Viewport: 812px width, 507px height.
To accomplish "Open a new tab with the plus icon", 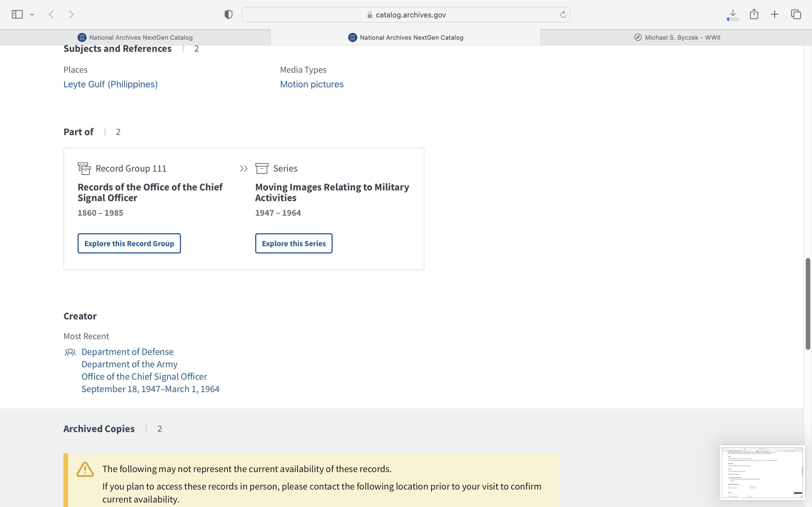I will pyautogui.click(x=775, y=14).
